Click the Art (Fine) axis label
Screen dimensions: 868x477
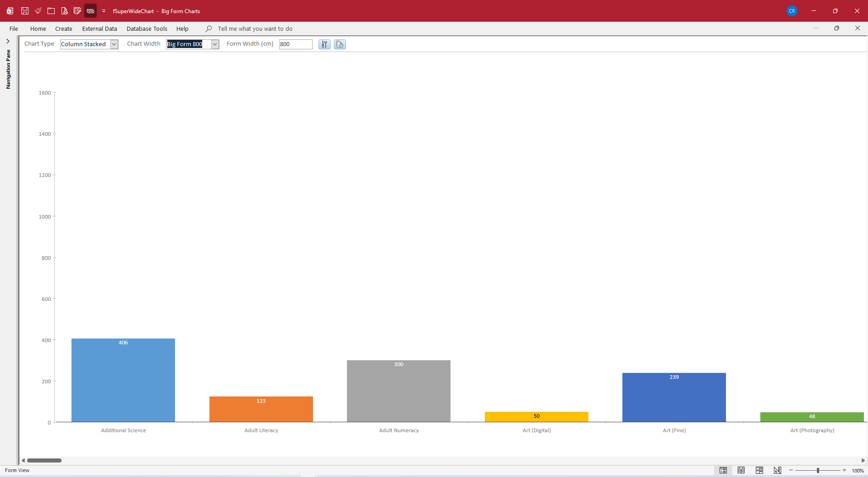[x=674, y=430]
